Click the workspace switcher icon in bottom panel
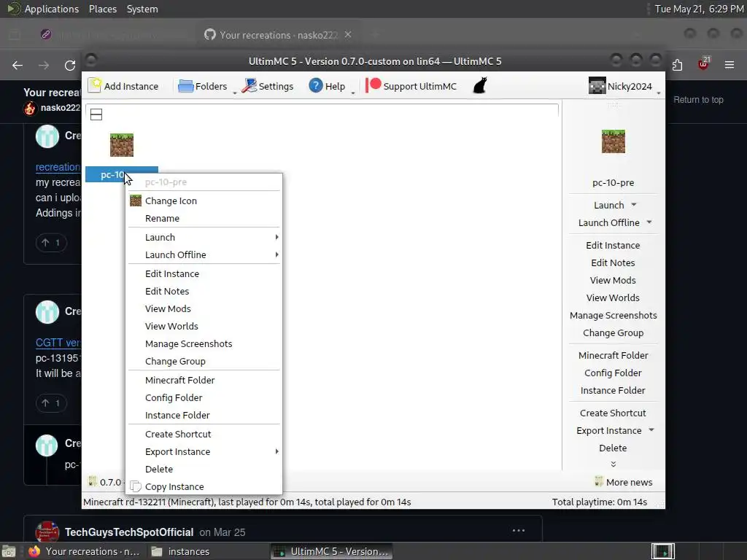Screen dimensions: 747x560 pos(662,551)
